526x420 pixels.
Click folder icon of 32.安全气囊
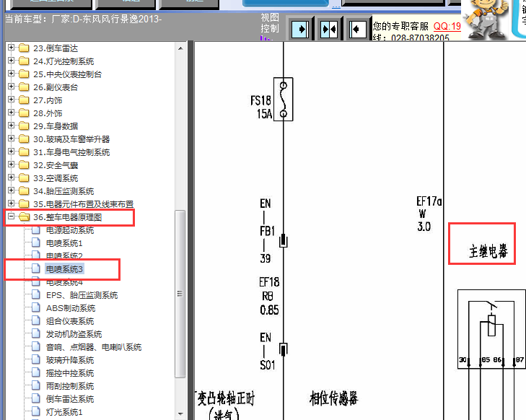(24, 165)
